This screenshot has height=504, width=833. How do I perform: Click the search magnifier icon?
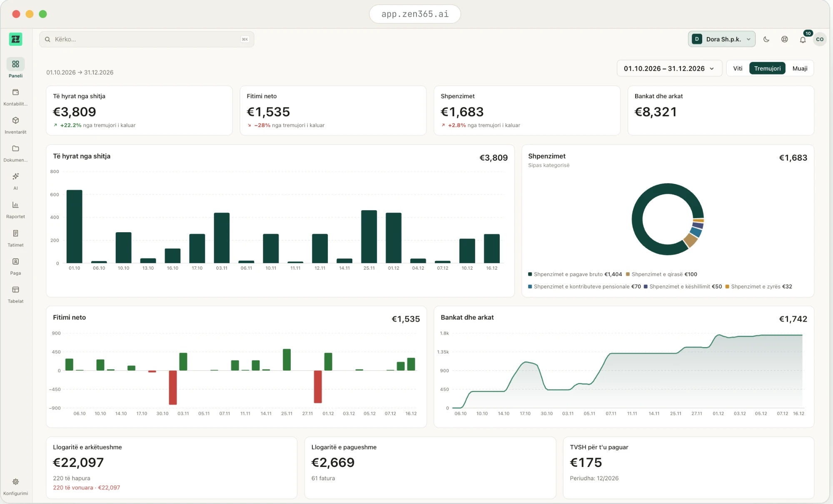(x=47, y=39)
